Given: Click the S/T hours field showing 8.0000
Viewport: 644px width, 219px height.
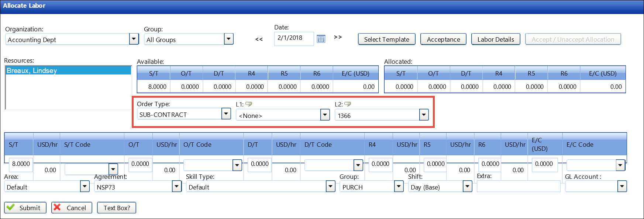Looking at the screenshot, I should coord(21,164).
